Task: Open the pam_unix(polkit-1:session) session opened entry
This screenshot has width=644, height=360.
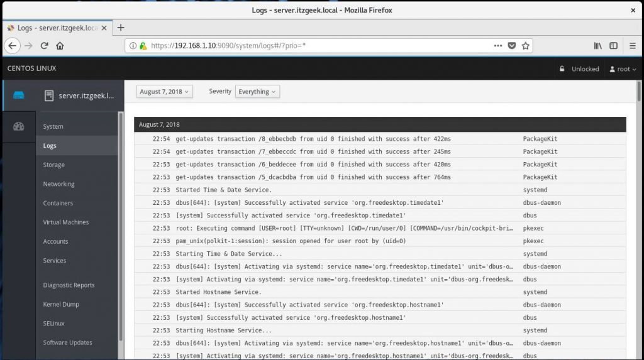Action: [380, 241]
